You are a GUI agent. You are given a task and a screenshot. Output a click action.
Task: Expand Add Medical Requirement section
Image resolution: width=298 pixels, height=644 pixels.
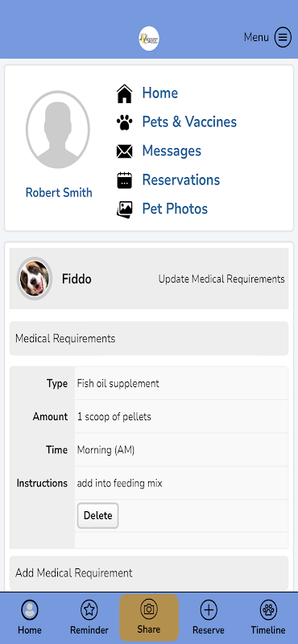point(149,573)
